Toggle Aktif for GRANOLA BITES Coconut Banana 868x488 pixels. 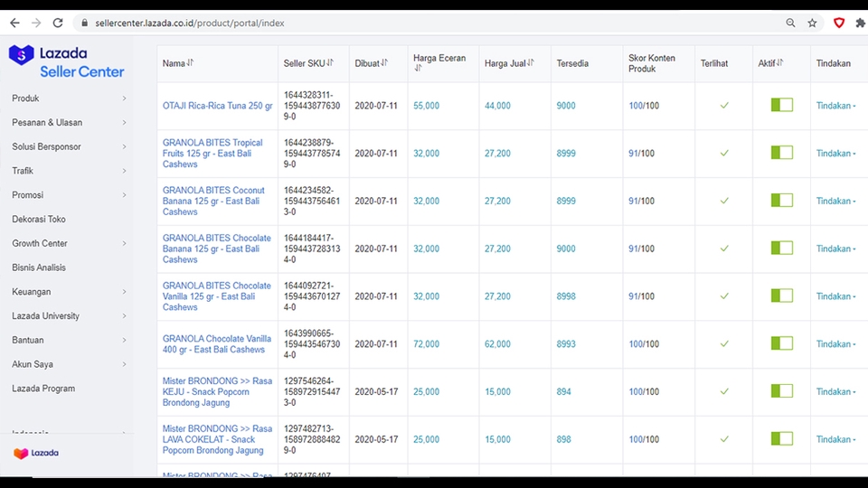click(x=781, y=200)
